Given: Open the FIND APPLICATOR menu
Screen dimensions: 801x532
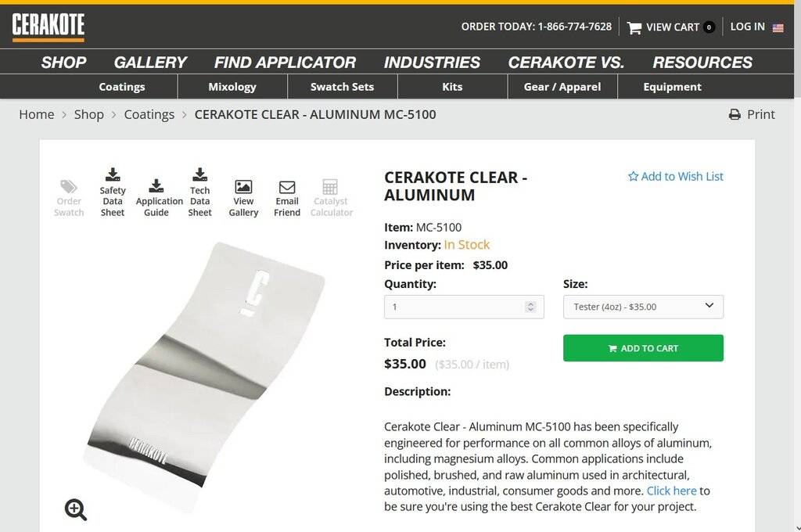Looking at the screenshot, I should point(285,63).
